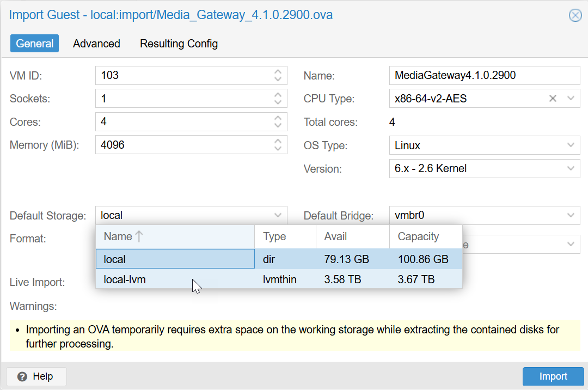Screen dimensions: 588x390
Task: Open the Version kernel dropdown
Action: click(569, 169)
